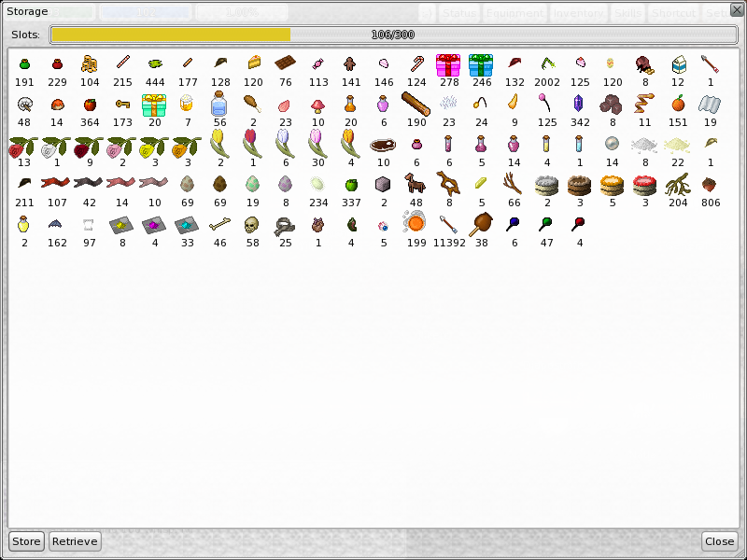Select the green apple item (337)
This screenshot has width=747, height=560.
click(351, 184)
